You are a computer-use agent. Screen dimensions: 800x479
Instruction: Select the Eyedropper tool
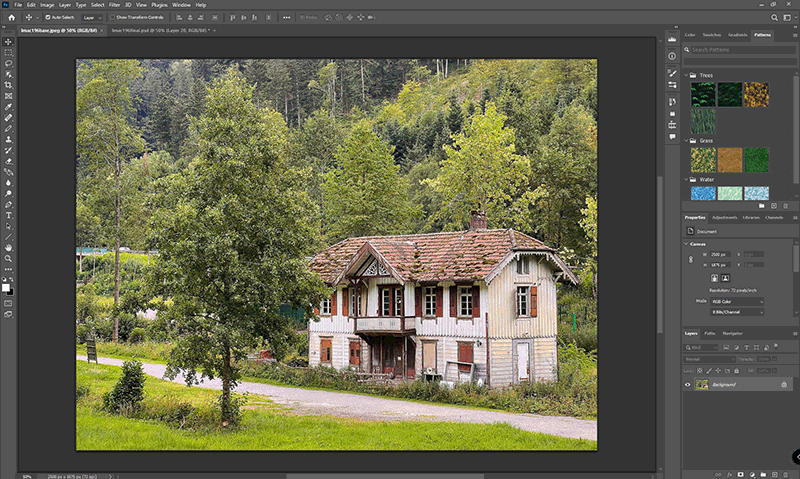coord(8,107)
